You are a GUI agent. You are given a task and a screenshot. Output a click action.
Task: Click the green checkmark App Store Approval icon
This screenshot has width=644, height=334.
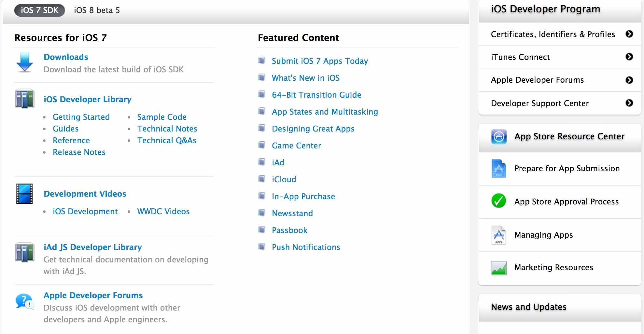click(499, 201)
